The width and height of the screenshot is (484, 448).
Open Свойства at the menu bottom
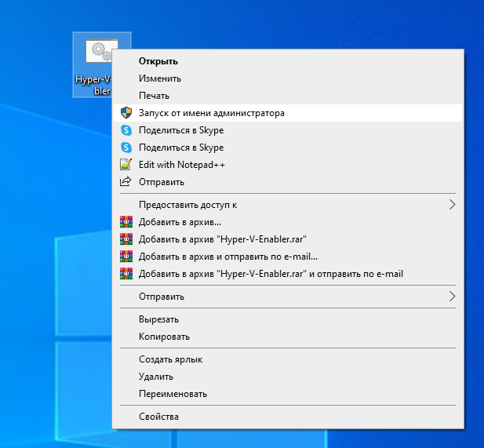click(158, 417)
